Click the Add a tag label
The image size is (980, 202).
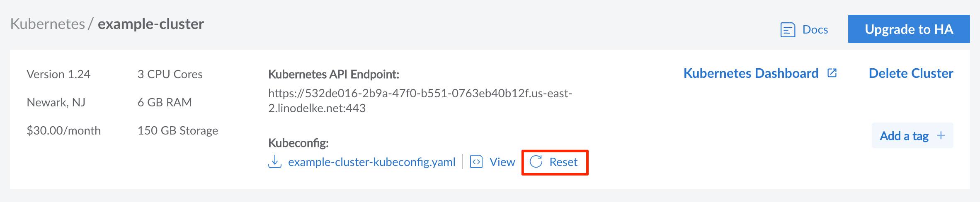point(904,136)
